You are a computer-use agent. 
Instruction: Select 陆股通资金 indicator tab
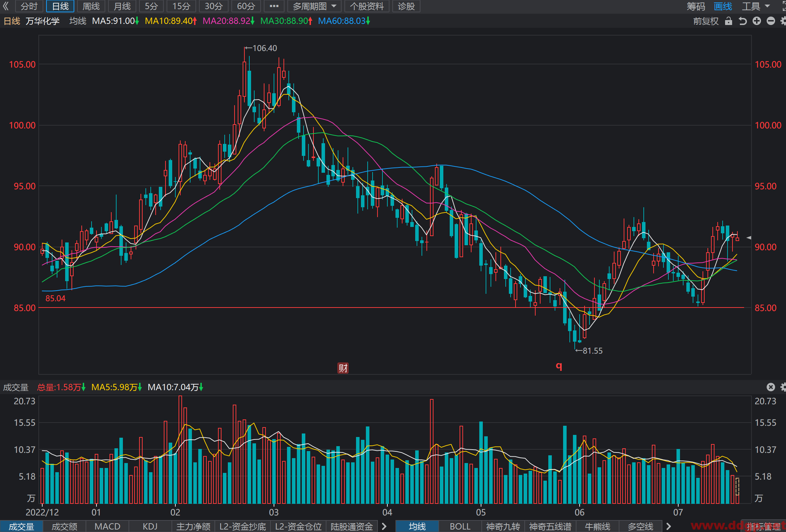(352, 526)
